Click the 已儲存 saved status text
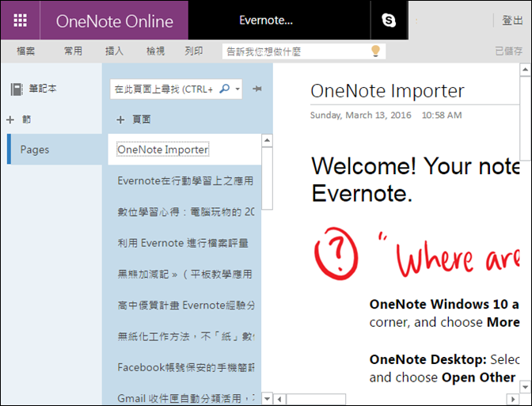 (x=508, y=51)
